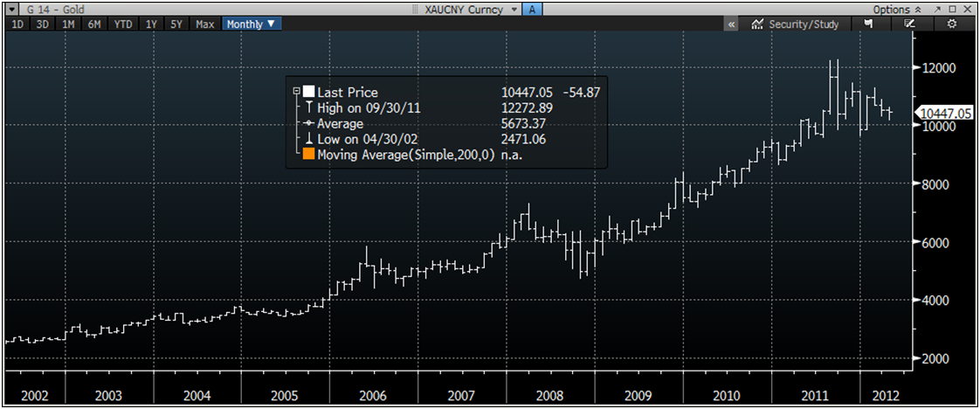
Task: Open the Monthly periodicity dropdown
Action: (x=251, y=24)
